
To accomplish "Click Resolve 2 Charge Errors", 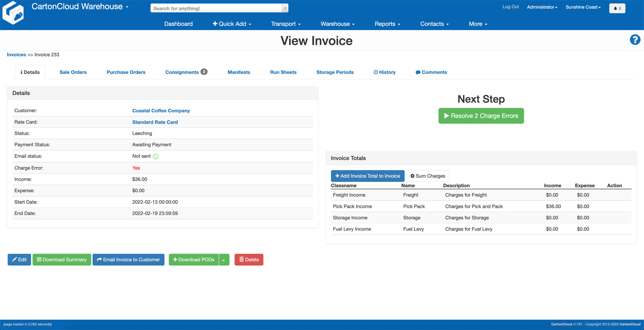I will click(481, 116).
